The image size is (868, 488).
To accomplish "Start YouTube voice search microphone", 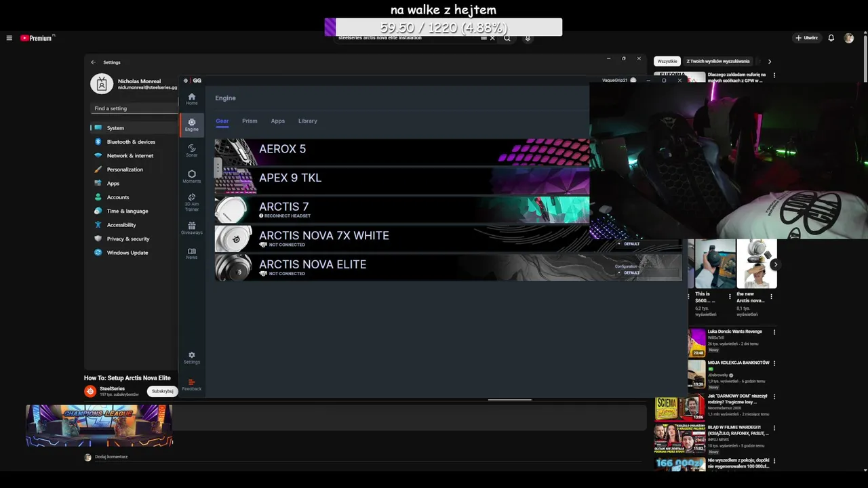I will (528, 38).
